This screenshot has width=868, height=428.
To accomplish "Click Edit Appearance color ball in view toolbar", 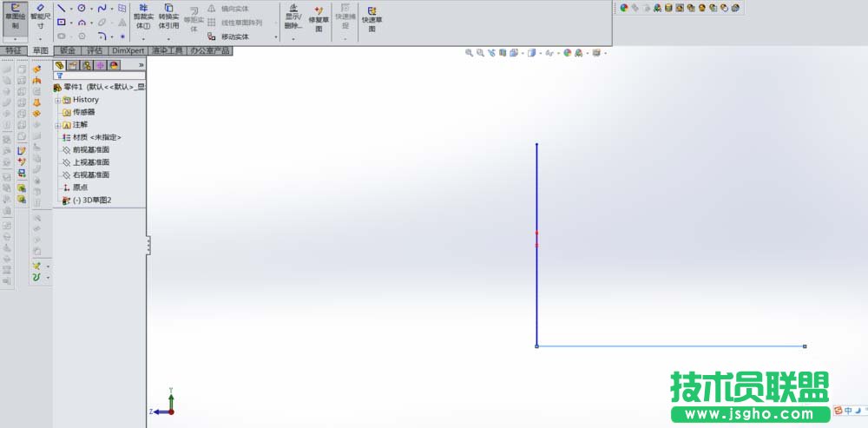I will click(567, 53).
